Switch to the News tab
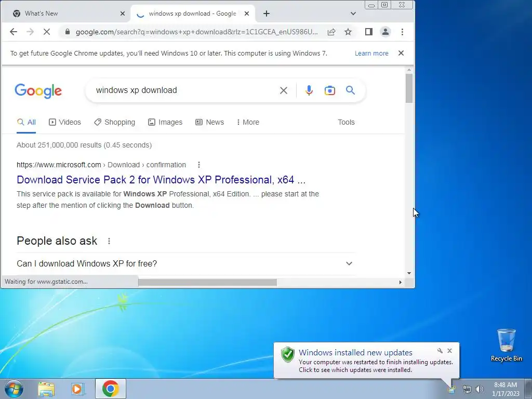532x399 pixels. (210, 122)
